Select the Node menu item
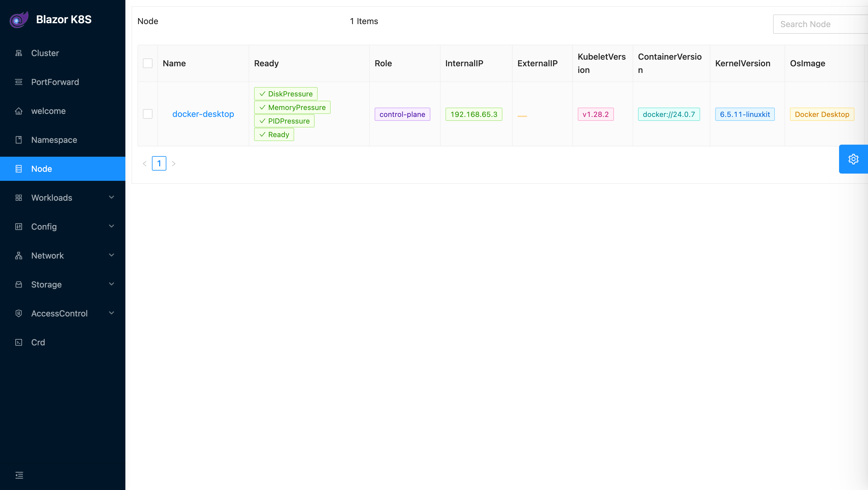 42,169
